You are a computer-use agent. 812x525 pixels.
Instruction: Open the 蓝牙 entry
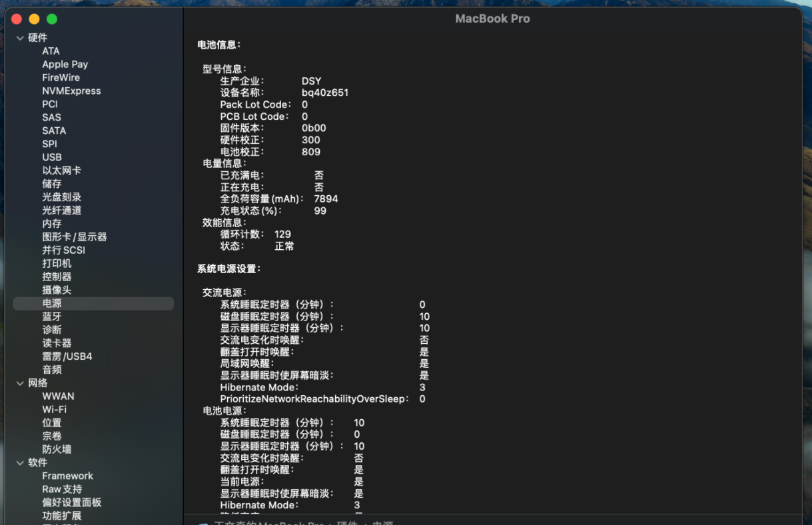click(51, 316)
